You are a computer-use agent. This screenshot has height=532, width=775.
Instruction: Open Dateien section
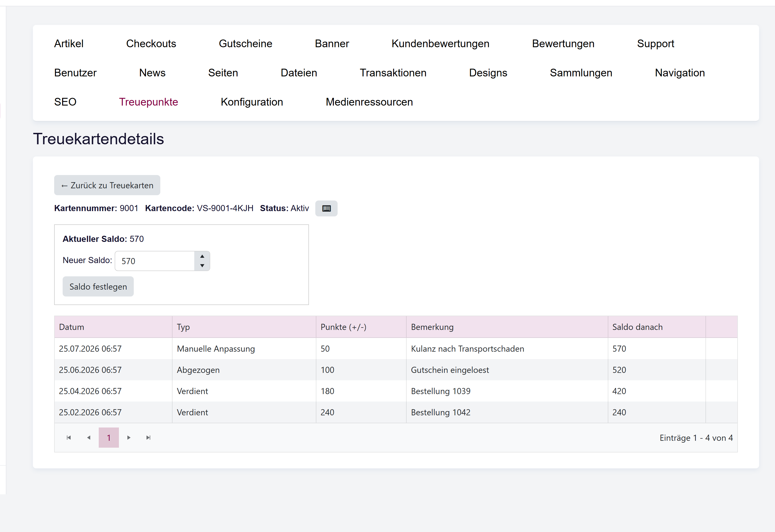[299, 73]
